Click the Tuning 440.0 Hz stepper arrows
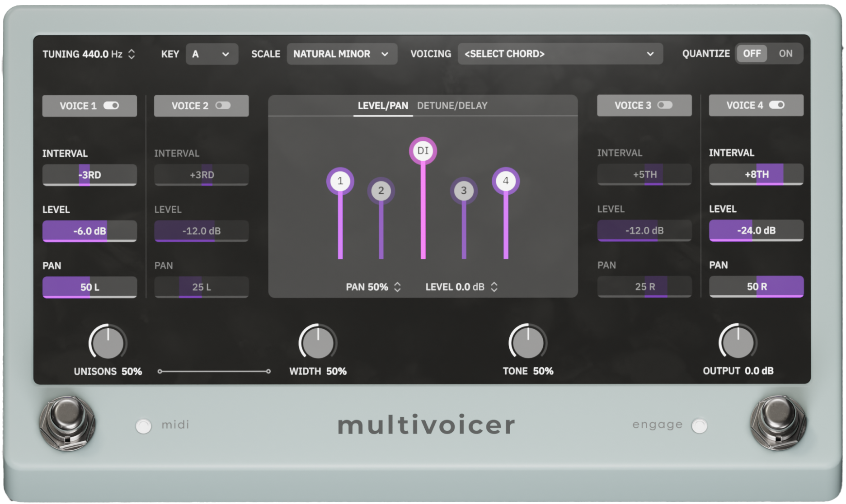Viewport: 846px width, 504px height. pos(132,54)
